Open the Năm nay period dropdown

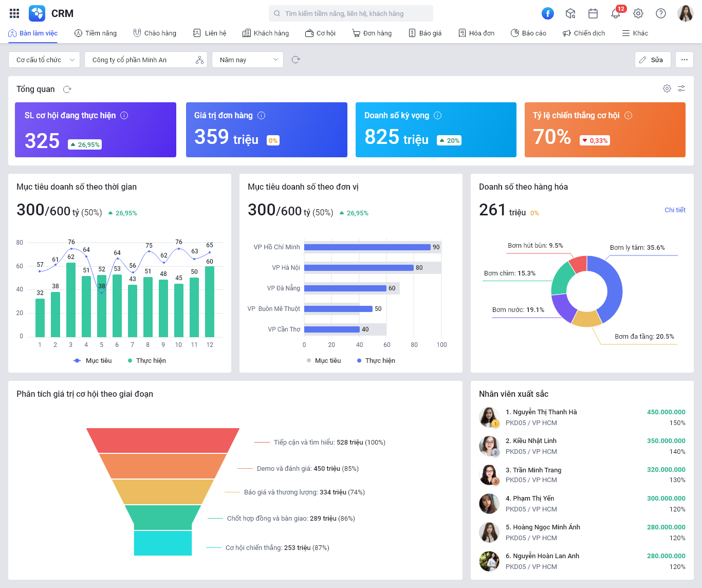point(248,60)
